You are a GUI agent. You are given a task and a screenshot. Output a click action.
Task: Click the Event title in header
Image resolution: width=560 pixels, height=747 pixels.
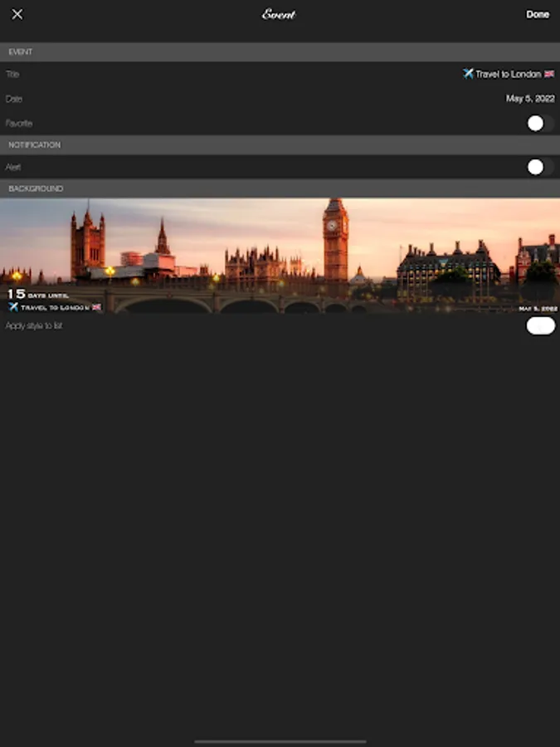click(279, 14)
